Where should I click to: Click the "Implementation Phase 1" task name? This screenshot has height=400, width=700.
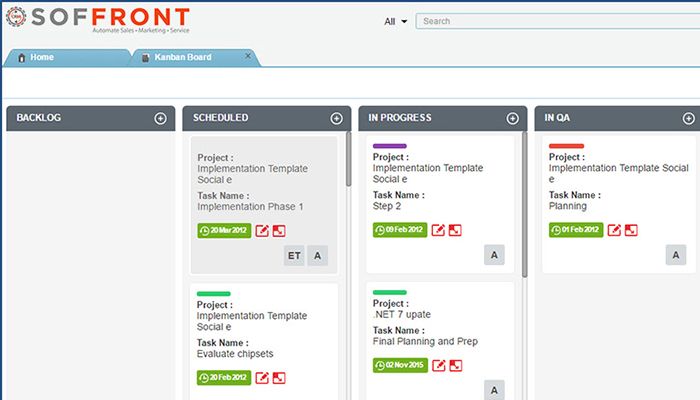pyautogui.click(x=250, y=207)
